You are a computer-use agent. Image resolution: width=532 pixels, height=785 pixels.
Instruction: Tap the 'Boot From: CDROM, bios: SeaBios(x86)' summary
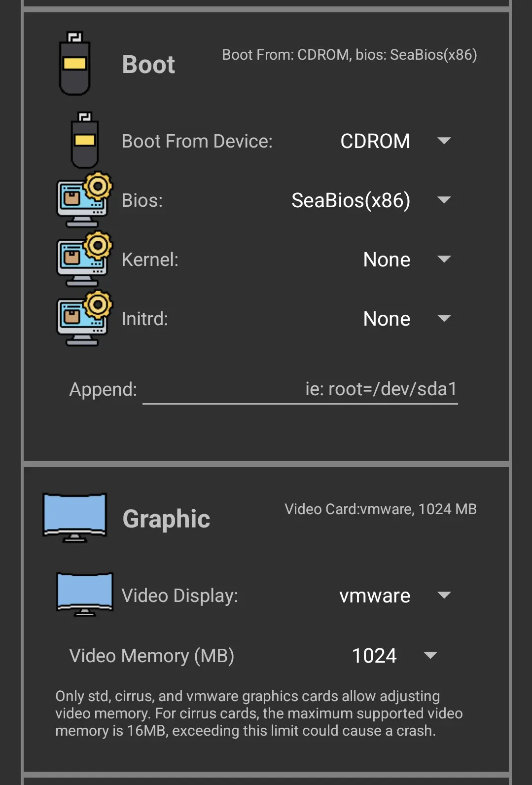point(350,55)
